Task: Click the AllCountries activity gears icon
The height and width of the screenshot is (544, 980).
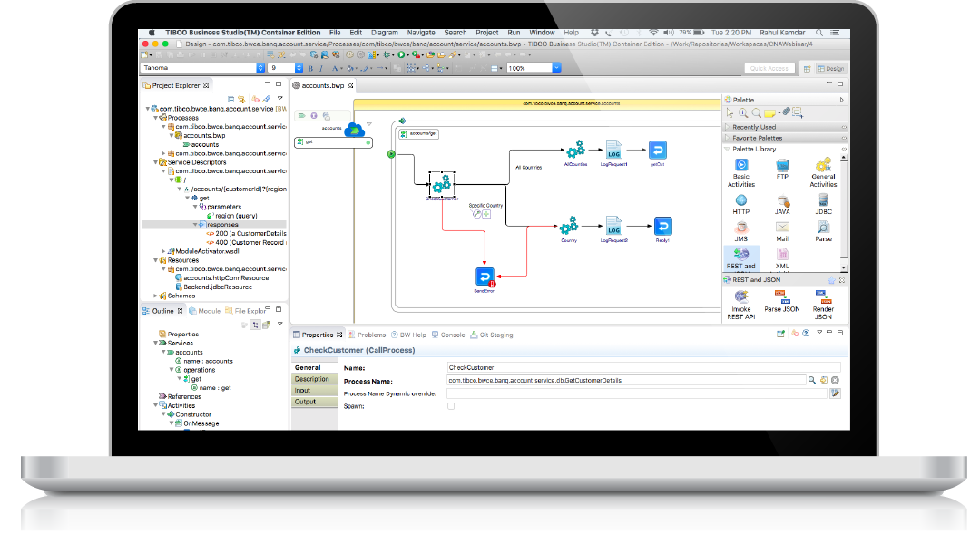Action: pyautogui.click(x=575, y=150)
